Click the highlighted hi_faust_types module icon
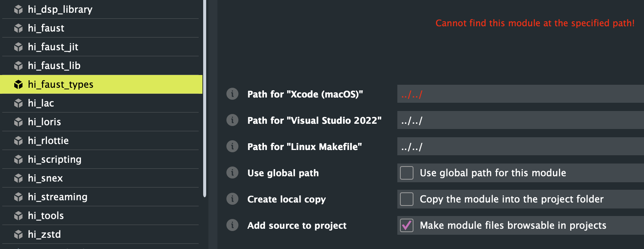644x249 pixels. tap(18, 84)
